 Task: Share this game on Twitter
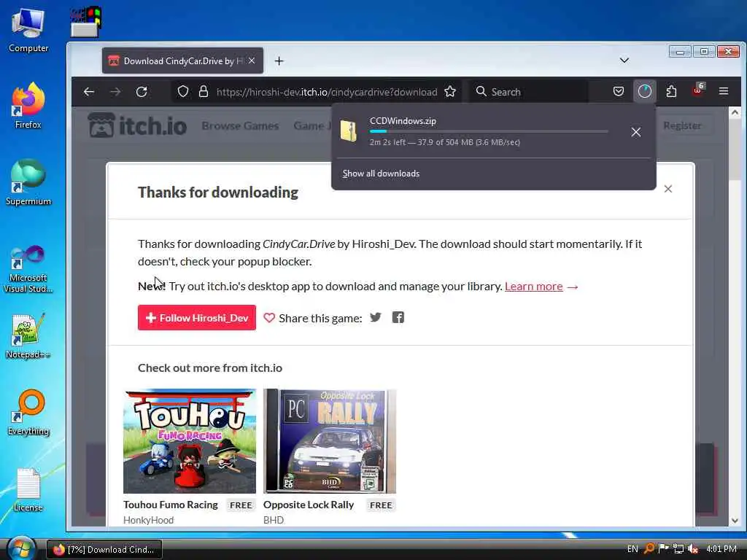376,317
